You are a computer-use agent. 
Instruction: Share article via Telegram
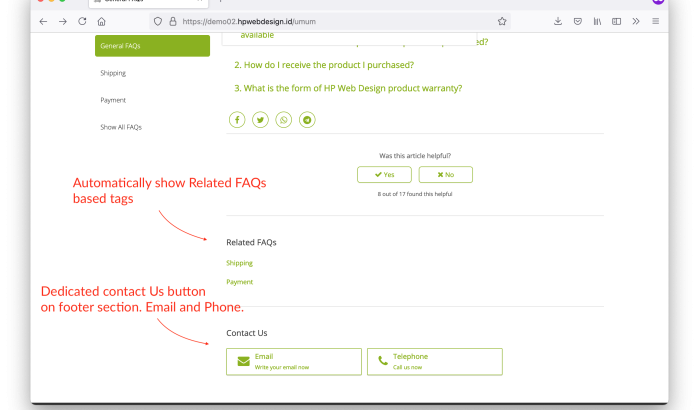pyautogui.click(x=307, y=120)
